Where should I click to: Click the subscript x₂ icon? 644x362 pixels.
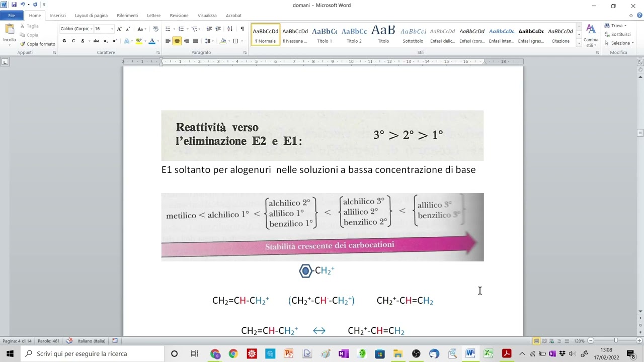click(x=105, y=41)
